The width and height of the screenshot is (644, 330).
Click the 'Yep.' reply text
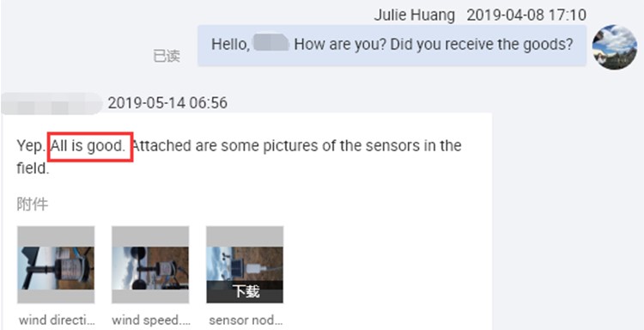point(31,146)
